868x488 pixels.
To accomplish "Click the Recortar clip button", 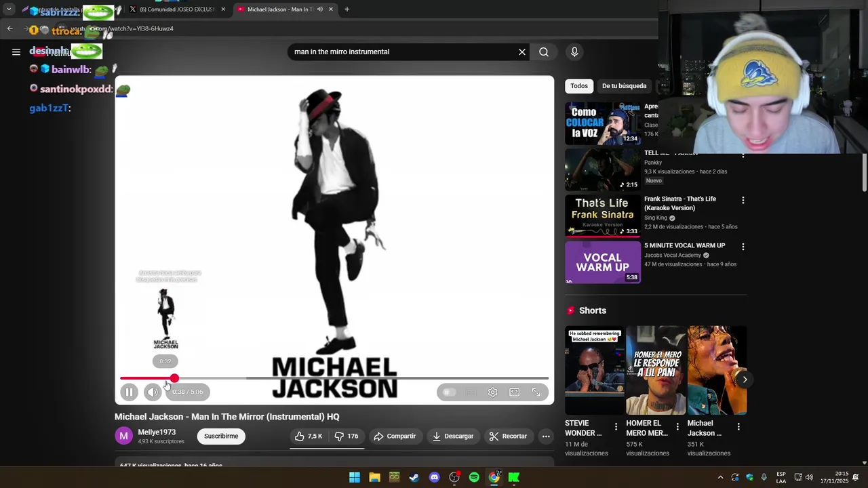I will coord(508,436).
